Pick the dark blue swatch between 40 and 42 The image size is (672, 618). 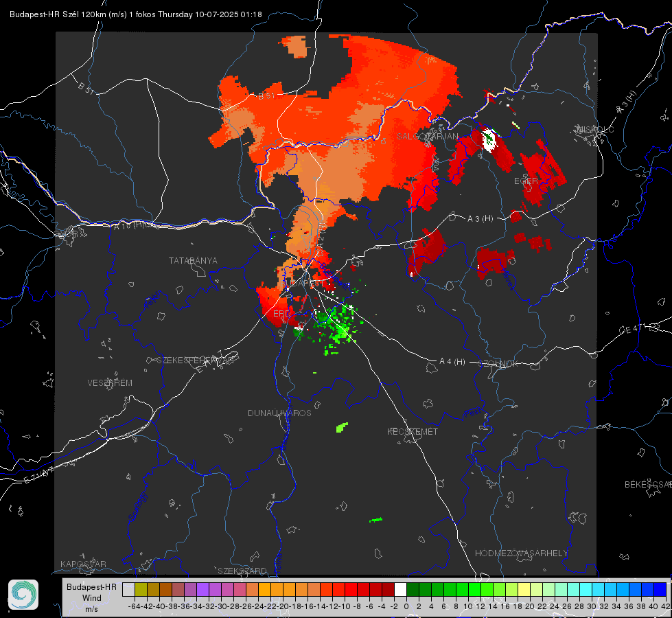(660, 589)
